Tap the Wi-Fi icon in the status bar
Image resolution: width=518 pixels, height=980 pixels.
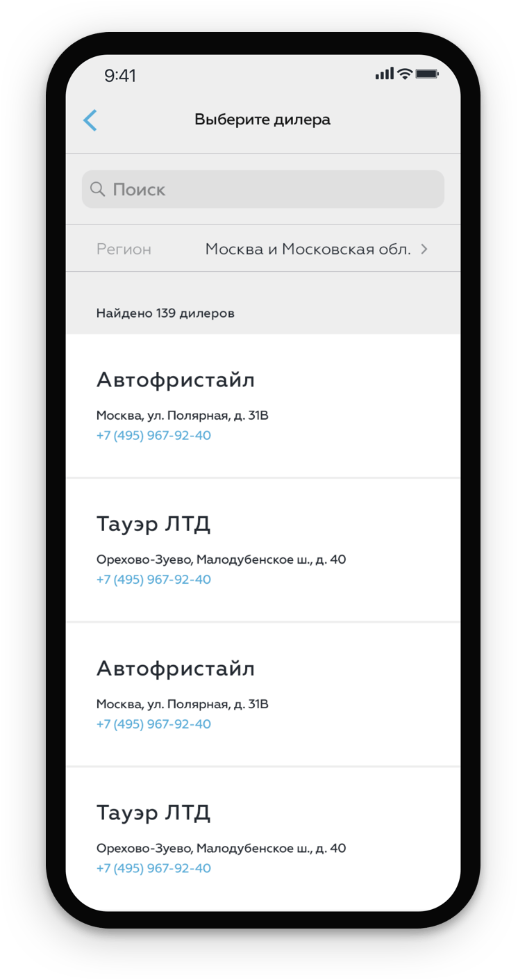[404, 74]
